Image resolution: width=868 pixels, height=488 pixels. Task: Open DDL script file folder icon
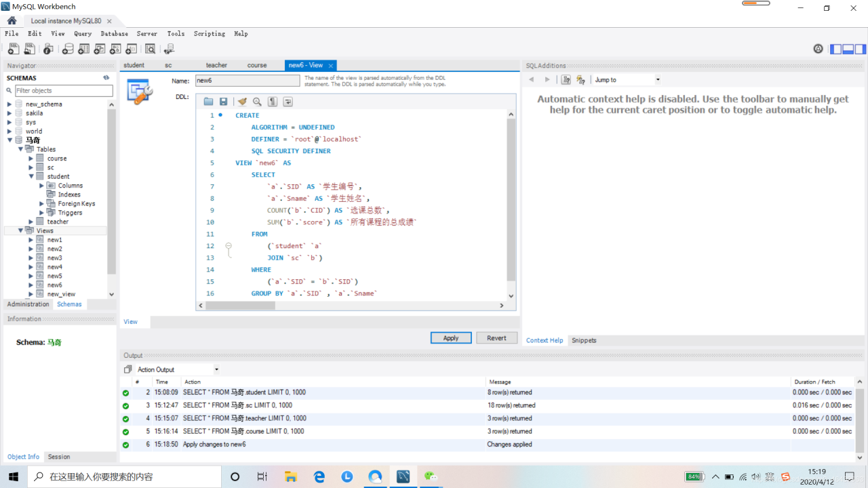(x=208, y=102)
